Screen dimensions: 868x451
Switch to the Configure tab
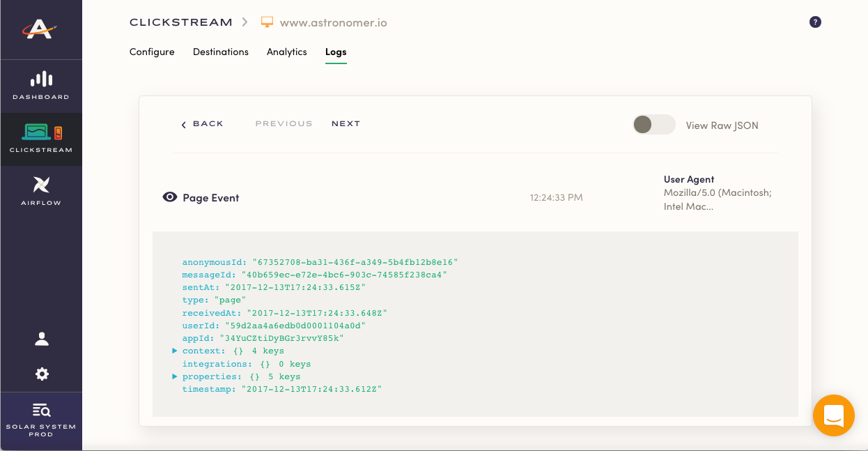pyautogui.click(x=152, y=52)
